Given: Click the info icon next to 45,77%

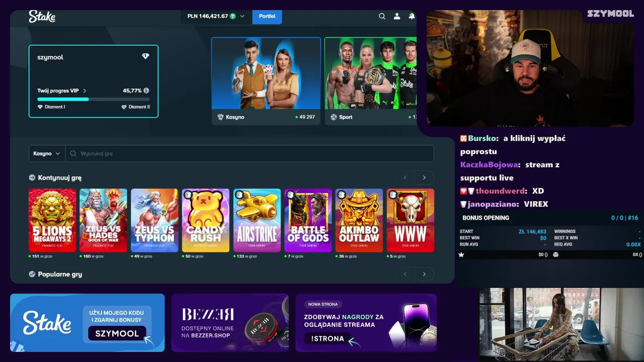Looking at the screenshot, I should click(x=146, y=90).
